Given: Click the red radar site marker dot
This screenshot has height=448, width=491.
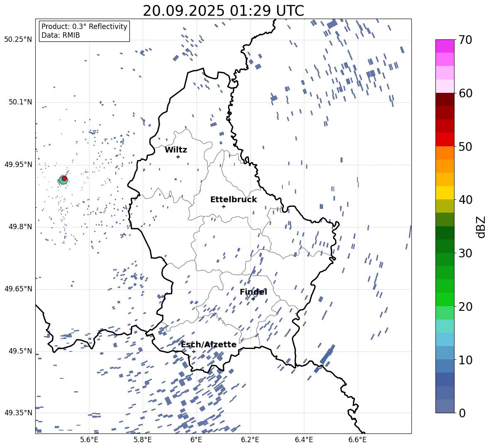Looking at the screenshot, I should 64,179.
